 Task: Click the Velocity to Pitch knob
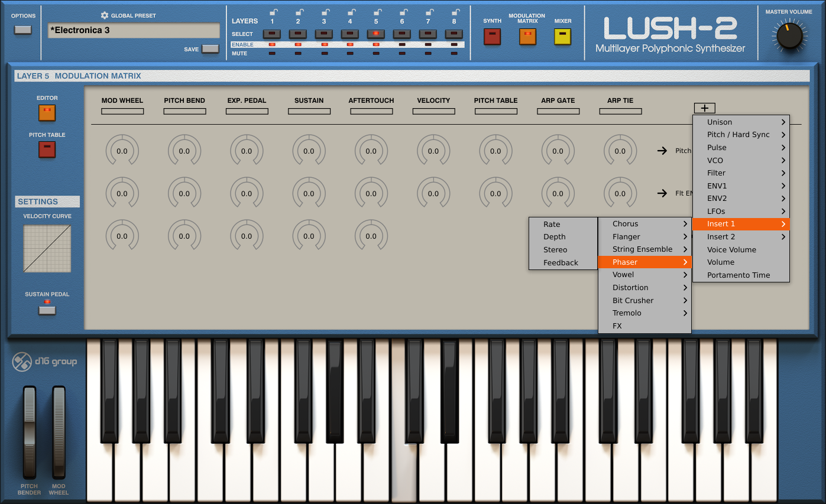coord(433,151)
